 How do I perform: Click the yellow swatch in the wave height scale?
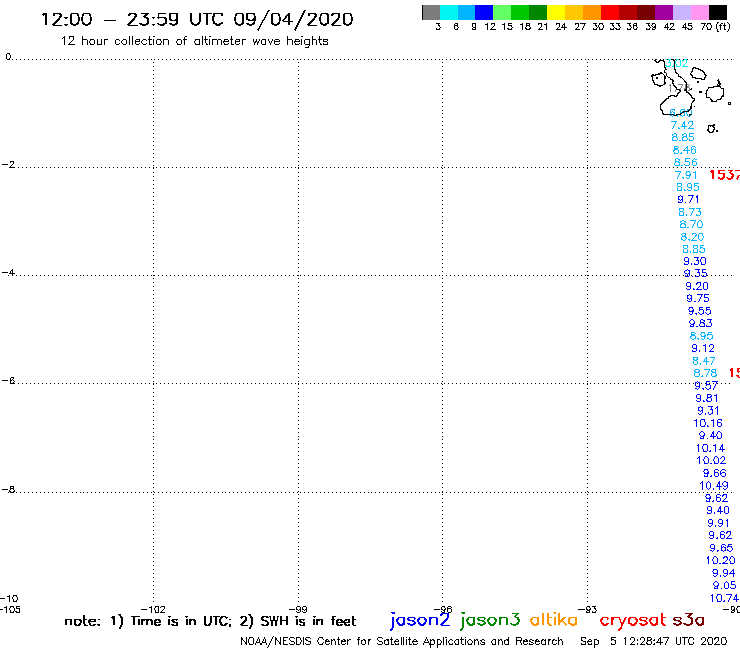tap(556, 12)
